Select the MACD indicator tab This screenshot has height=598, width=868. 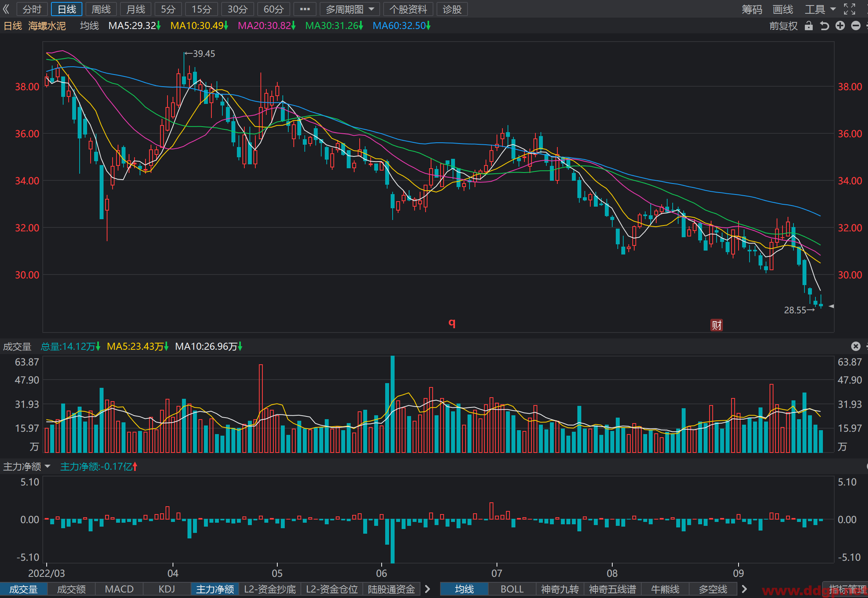coord(119,589)
